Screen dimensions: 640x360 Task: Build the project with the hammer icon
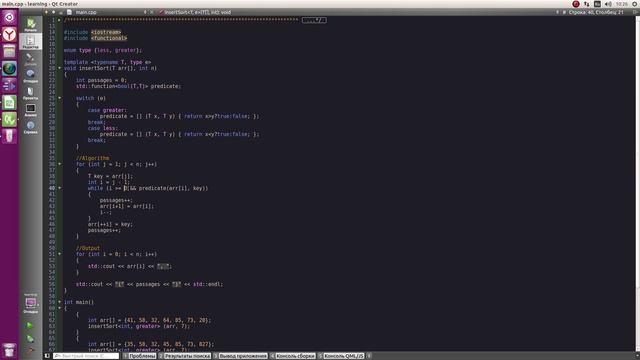[30, 350]
